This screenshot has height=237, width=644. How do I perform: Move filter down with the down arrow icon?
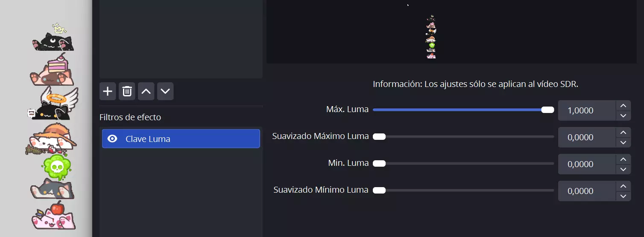click(x=165, y=91)
